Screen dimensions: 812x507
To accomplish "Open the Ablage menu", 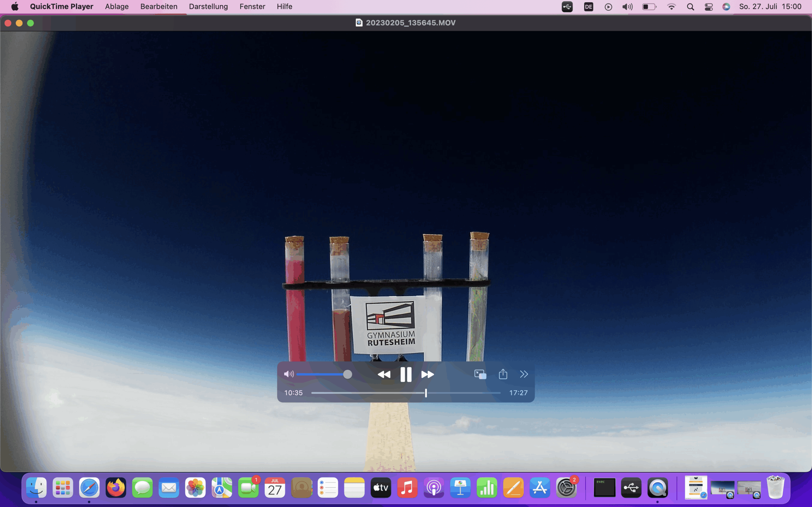I will pyautogui.click(x=117, y=6).
